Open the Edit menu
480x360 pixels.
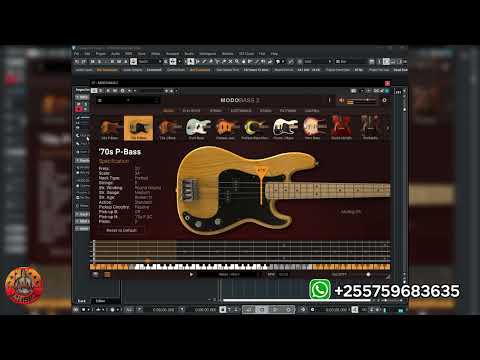pos(87,54)
